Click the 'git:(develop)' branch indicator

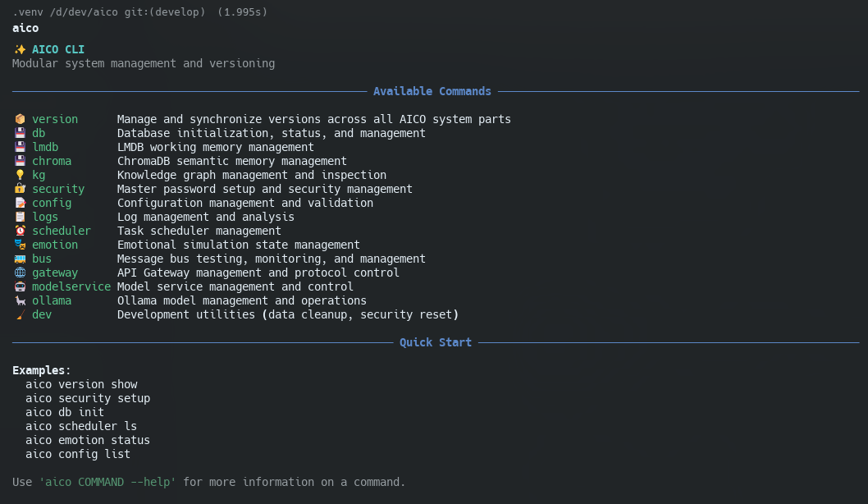165,11
